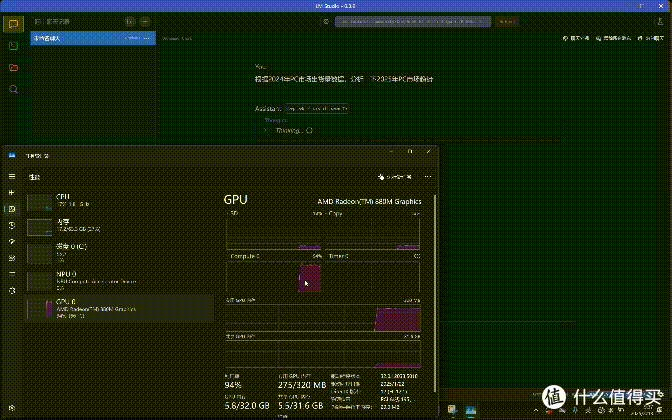Open Task Manager settings gear at bottom left
Viewport: 672px width, 420px height.
(12, 408)
